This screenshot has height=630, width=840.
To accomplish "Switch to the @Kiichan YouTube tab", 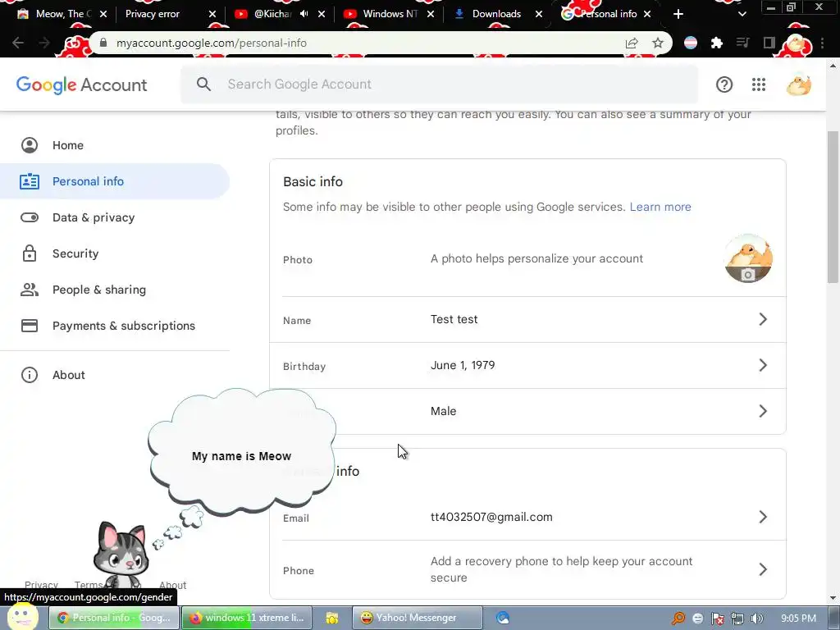I will pyautogui.click(x=279, y=14).
